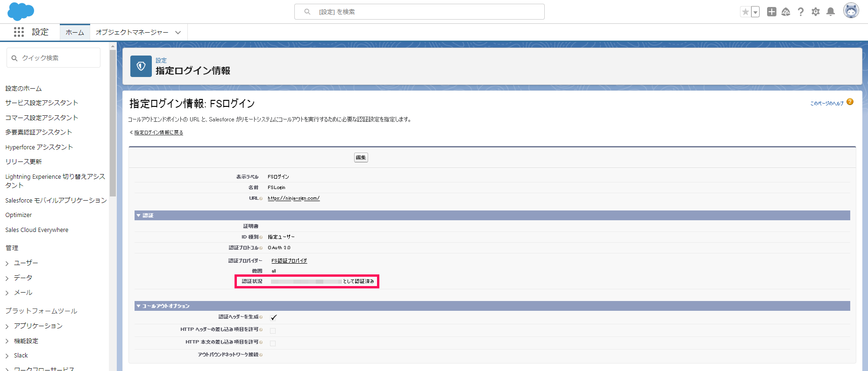Click the [設定] を検索 search field
This screenshot has width=868, height=371.
tap(420, 12)
